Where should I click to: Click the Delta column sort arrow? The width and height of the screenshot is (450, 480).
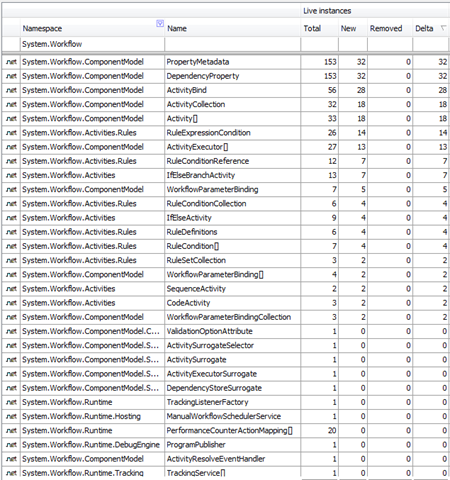point(443,28)
